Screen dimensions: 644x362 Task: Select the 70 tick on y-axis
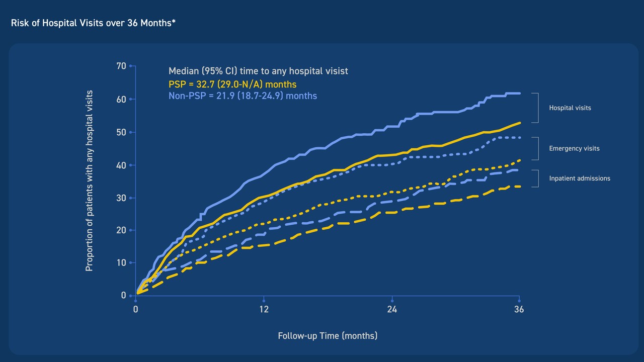(x=121, y=66)
